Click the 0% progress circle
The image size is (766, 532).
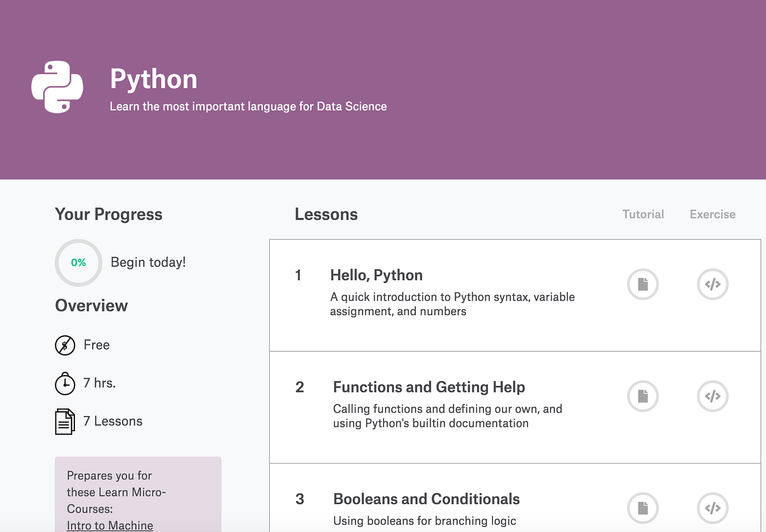pos(78,263)
